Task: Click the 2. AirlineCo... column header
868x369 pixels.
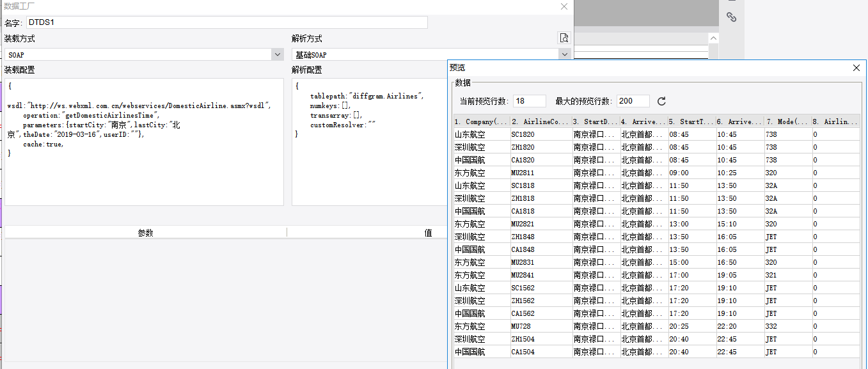Action: (541, 122)
